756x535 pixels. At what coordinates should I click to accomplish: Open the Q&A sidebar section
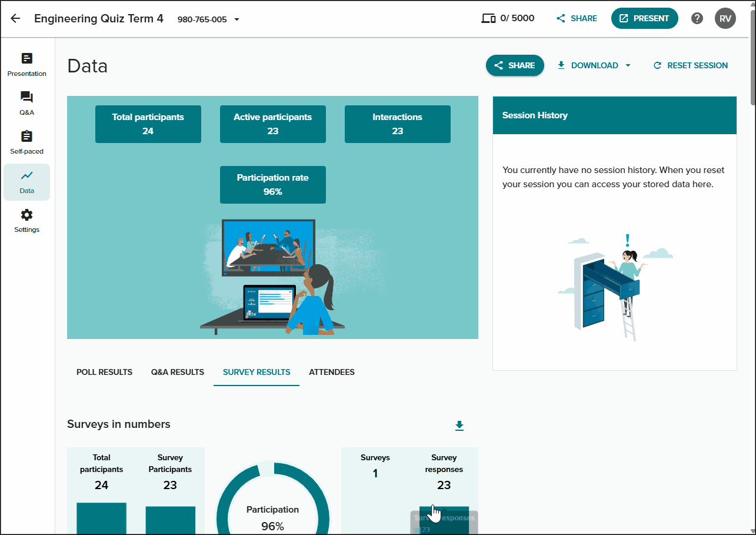[x=26, y=104]
